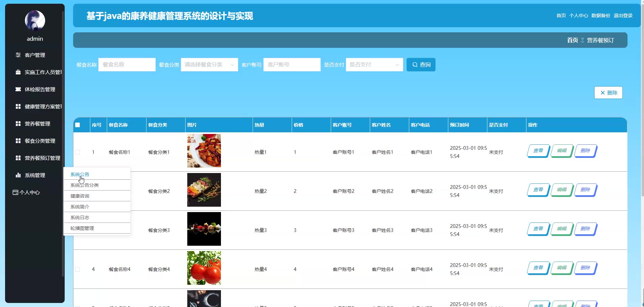The image size is (644, 307).
Task: Click 编辑 for 客户账号2 row
Action: pyautogui.click(x=562, y=190)
